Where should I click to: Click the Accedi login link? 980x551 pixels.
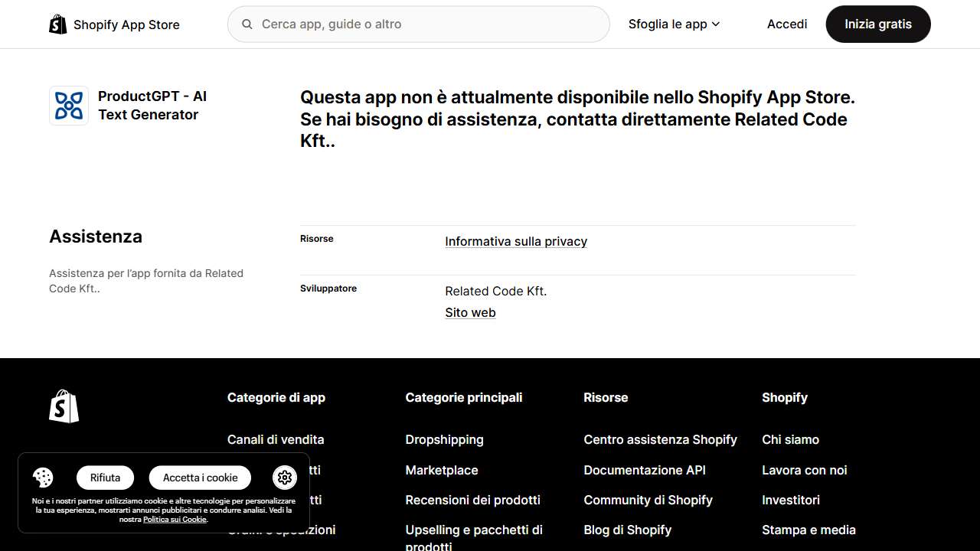tap(787, 24)
